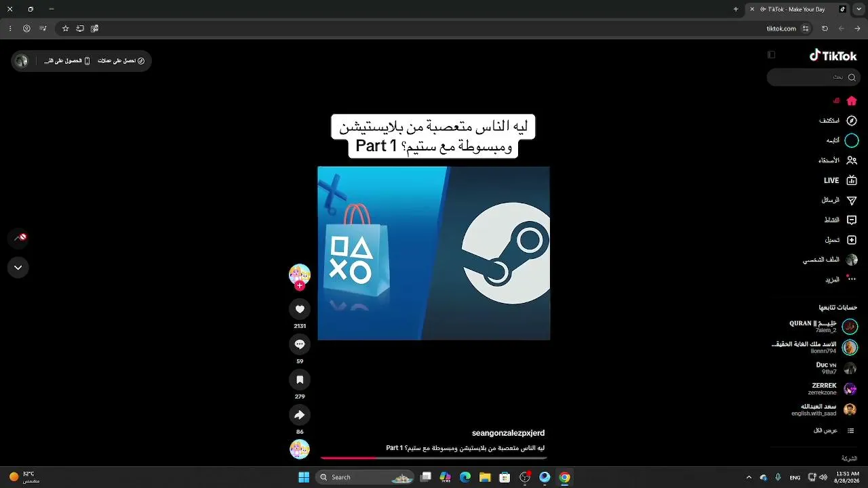Click the Get Coins button

coord(121,61)
